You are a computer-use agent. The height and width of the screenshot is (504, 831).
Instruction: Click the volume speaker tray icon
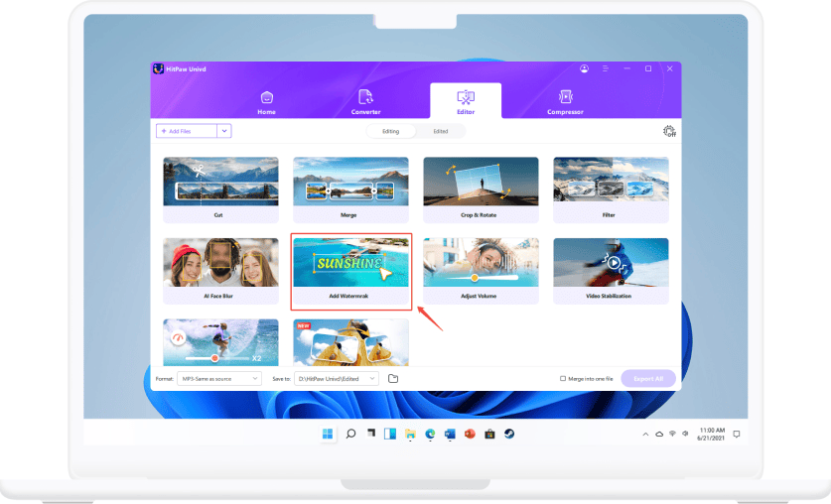pos(685,434)
